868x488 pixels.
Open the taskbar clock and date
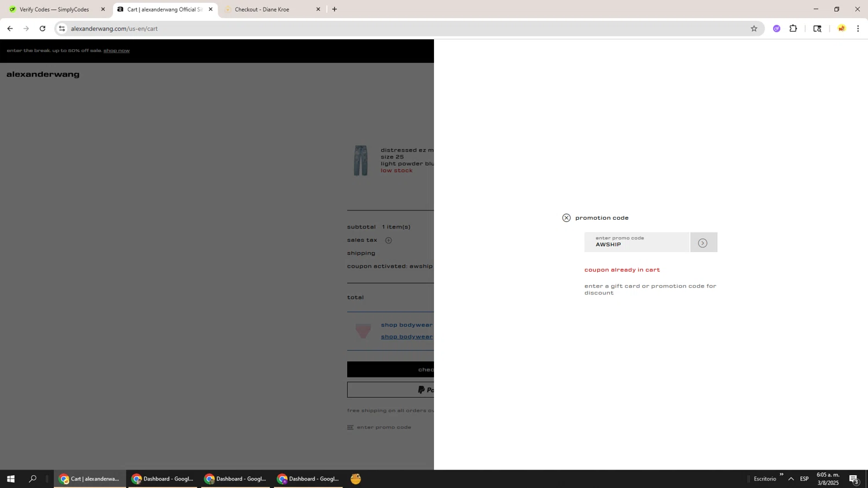[827, 479]
